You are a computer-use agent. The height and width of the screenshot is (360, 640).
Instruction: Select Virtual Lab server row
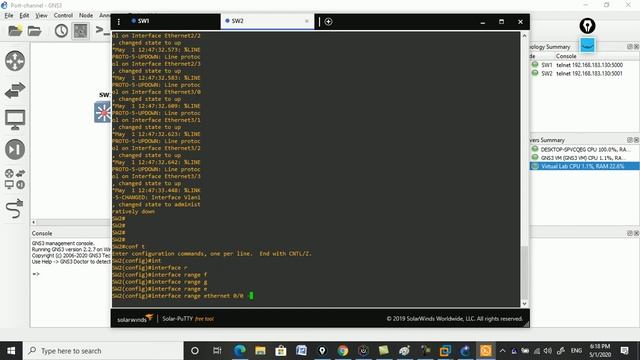click(584, 166)
